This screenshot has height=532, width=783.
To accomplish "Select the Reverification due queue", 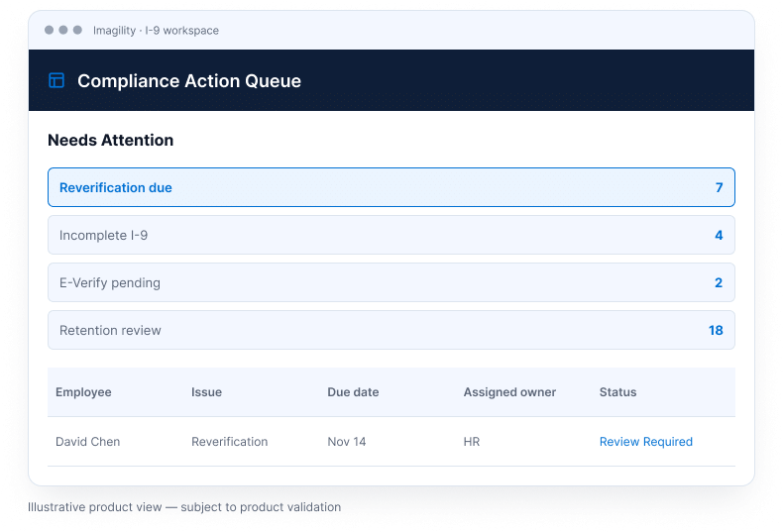I will point(391,187).
